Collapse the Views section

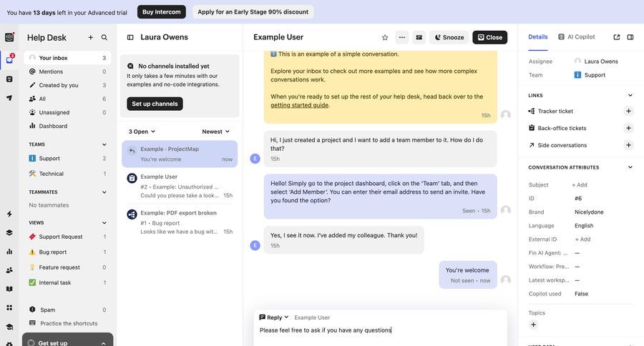tap(104, 223)
